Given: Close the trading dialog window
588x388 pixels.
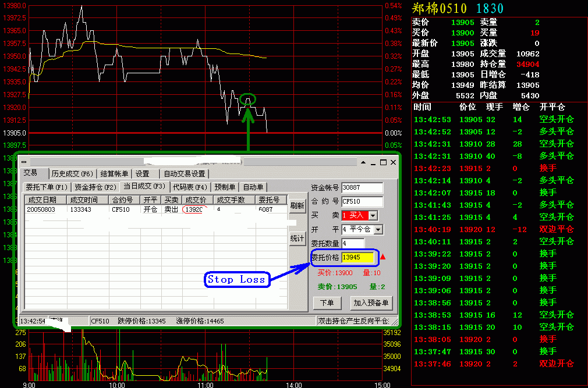Looking at the screenshot, I should point(393,162).
